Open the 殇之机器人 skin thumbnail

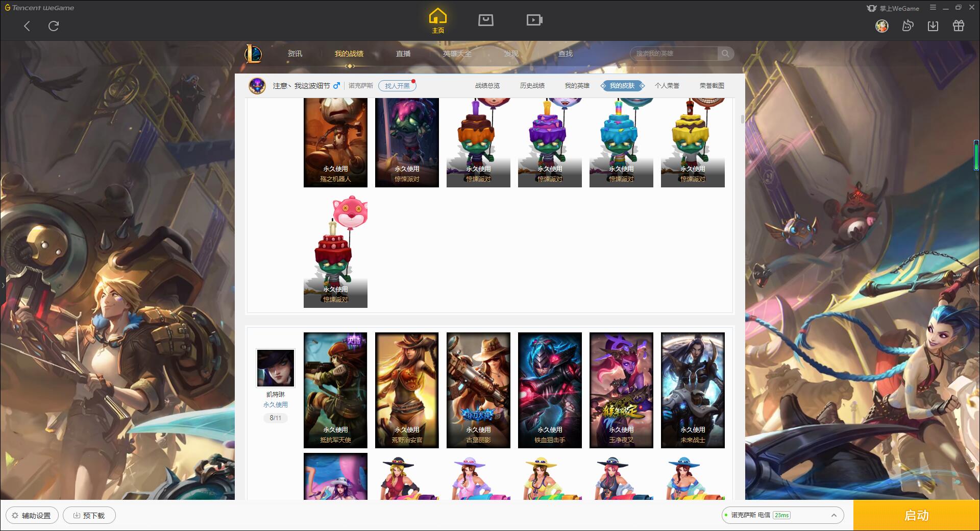click(x=335, y=142)
